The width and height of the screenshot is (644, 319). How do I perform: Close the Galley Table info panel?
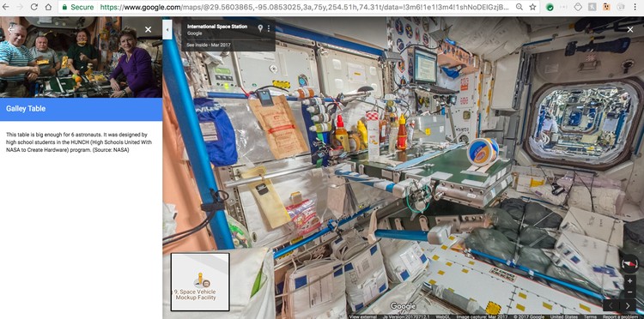[x=149, y=29]
